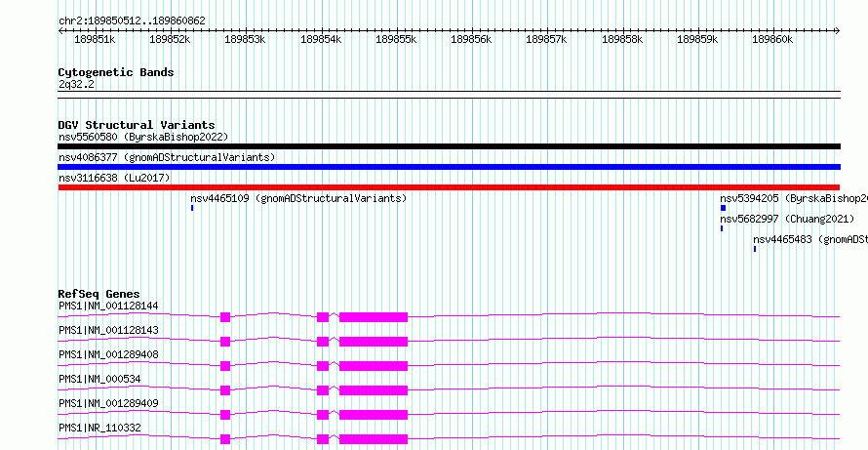
Task: Open the PMS1|NM_000534 transcript label
Action: click(99, 379)
